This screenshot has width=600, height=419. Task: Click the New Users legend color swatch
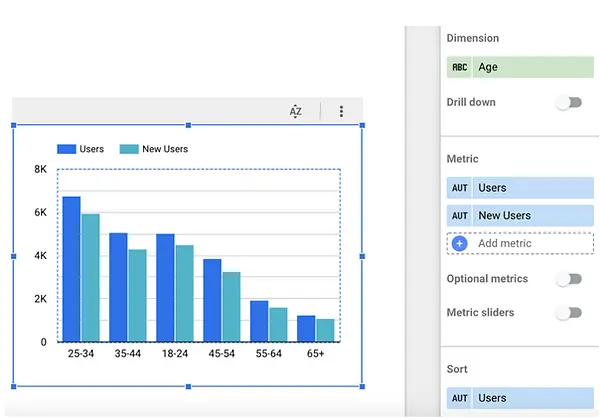point(129,149)
